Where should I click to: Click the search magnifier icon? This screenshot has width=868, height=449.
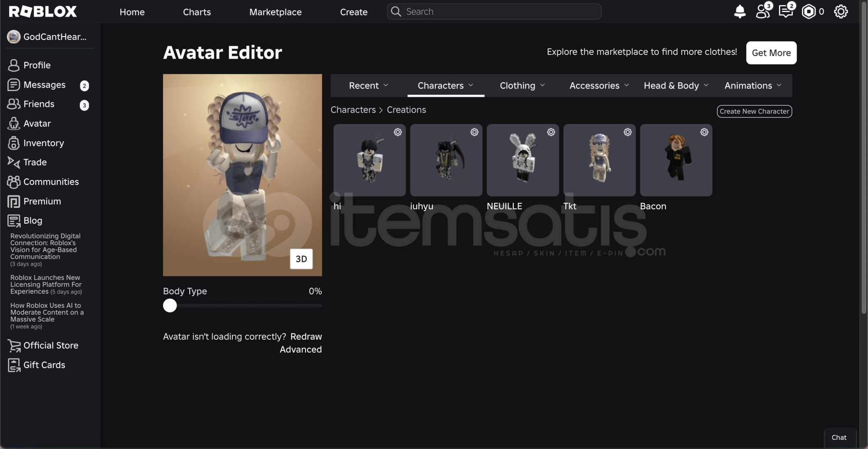click(x=396, y=12)
